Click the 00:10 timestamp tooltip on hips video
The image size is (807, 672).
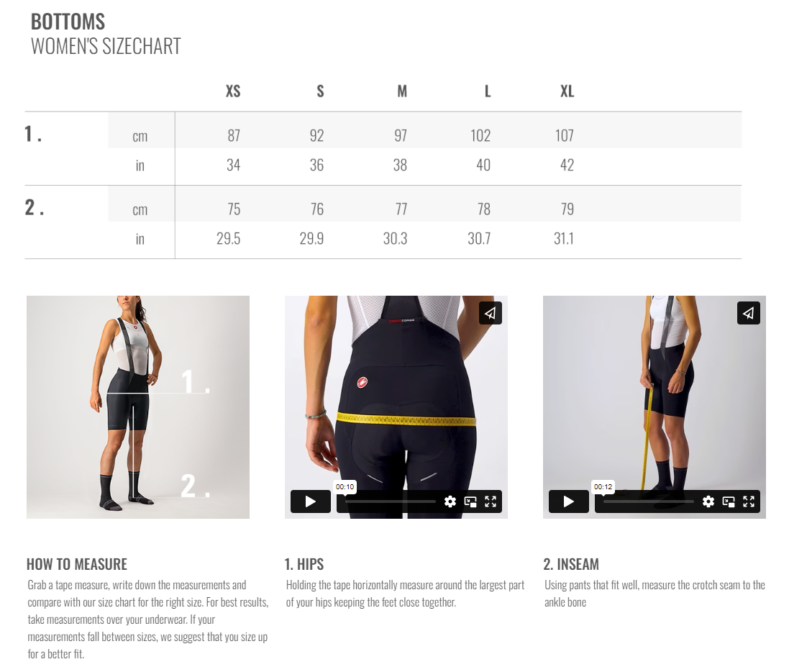(x=345, y=486)
